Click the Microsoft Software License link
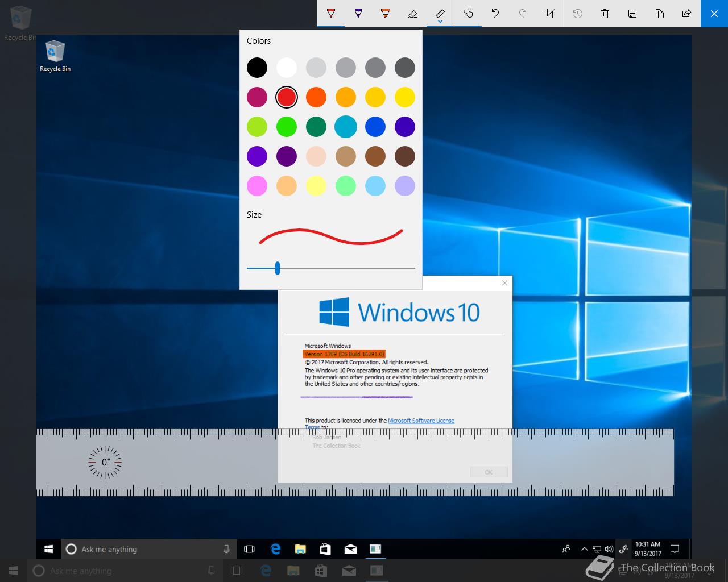728x582 pixels. 421,421
